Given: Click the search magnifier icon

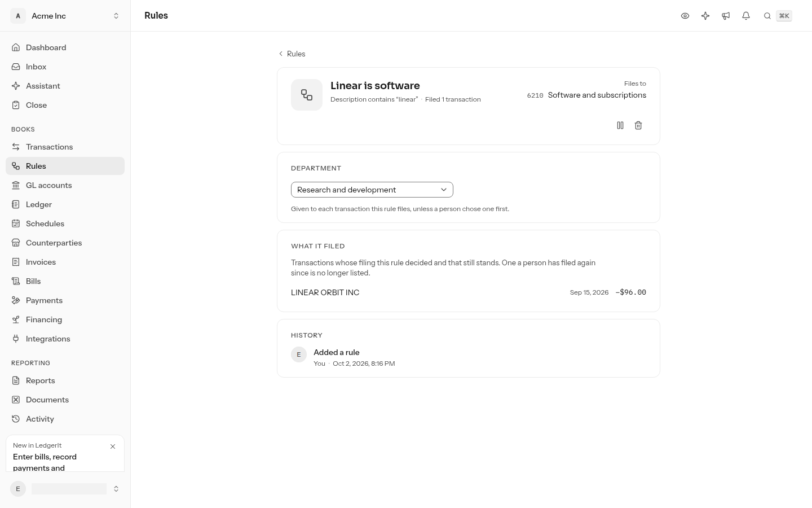Looking at the screenshot, I should (x=767, y=16).
